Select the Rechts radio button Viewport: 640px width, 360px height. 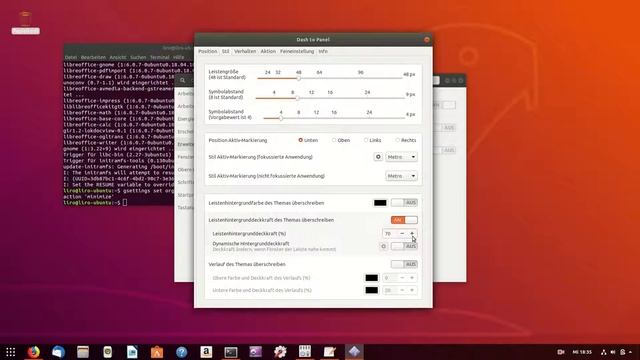click(x=398, y=140)
